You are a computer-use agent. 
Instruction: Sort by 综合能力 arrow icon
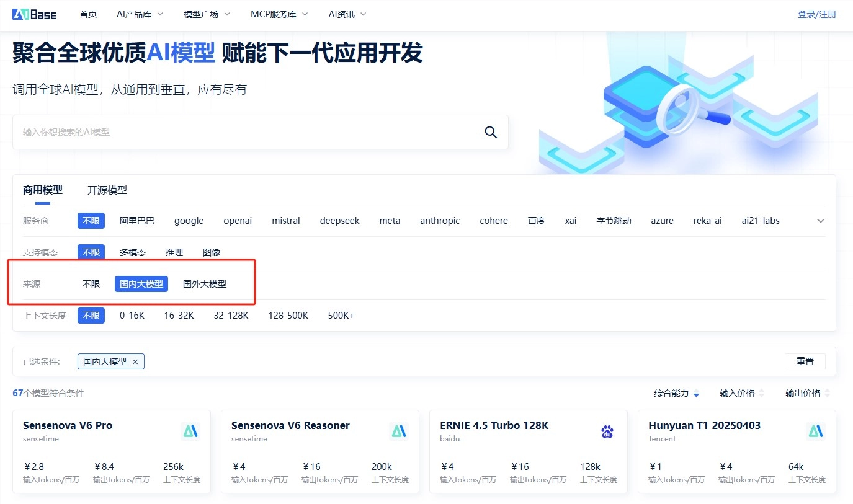(x=697, y=394)
